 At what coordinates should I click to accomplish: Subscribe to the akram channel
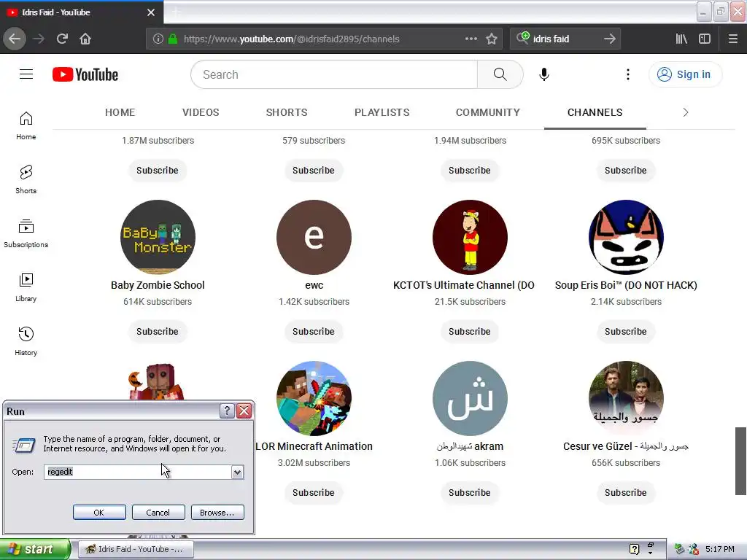tap(470, 493)
